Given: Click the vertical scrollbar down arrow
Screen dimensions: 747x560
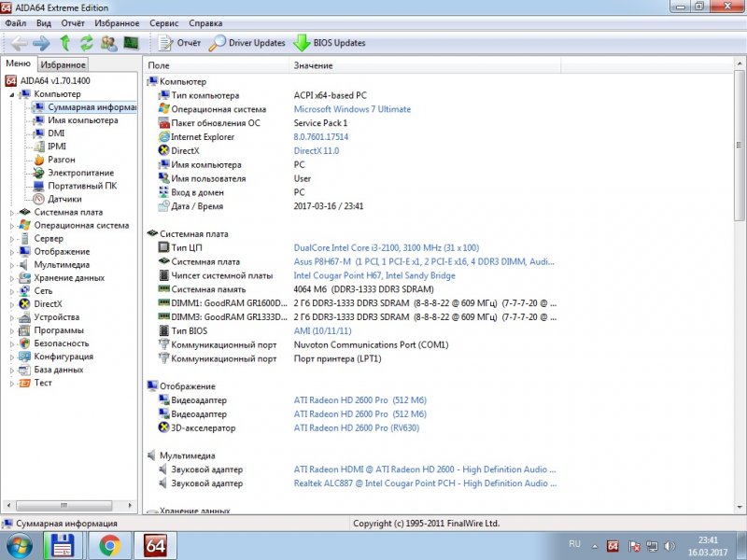Looking at the screenshot, I should coord(740,507).
